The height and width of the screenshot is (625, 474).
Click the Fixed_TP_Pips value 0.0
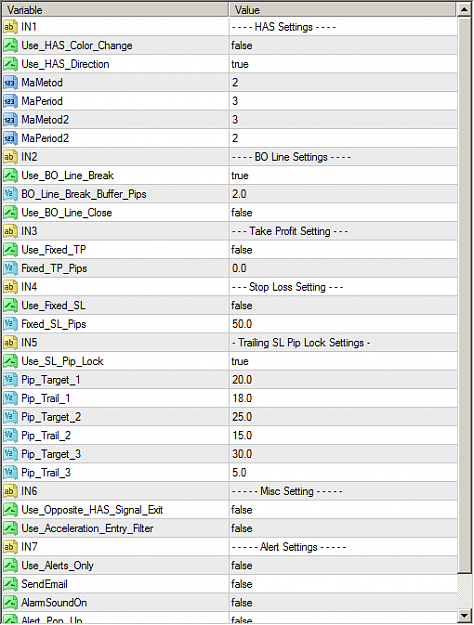click(x=239, y=269)
